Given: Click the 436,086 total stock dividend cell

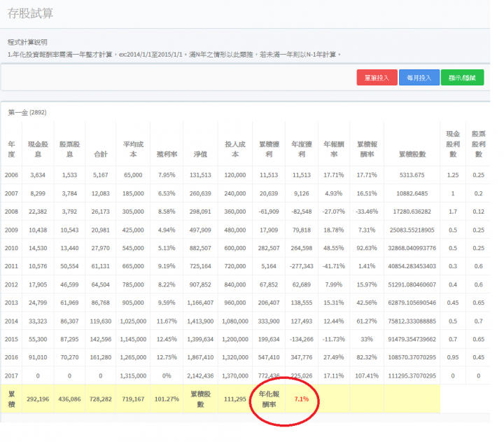Looking at the screenshot, I should pos(69,399).
